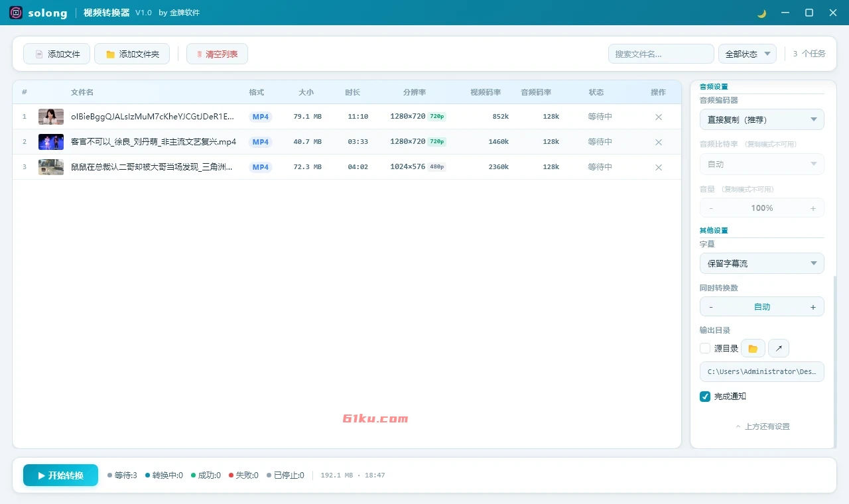Click the 状态 column header
This screenshot has height=504, width=849.
point(596,92)
